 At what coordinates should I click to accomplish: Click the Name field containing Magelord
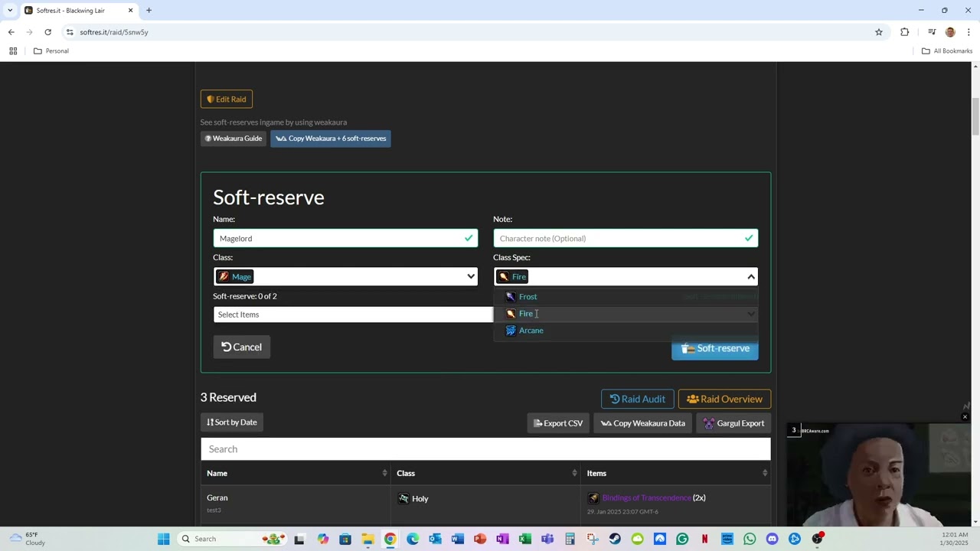click(x=345, y=238)
